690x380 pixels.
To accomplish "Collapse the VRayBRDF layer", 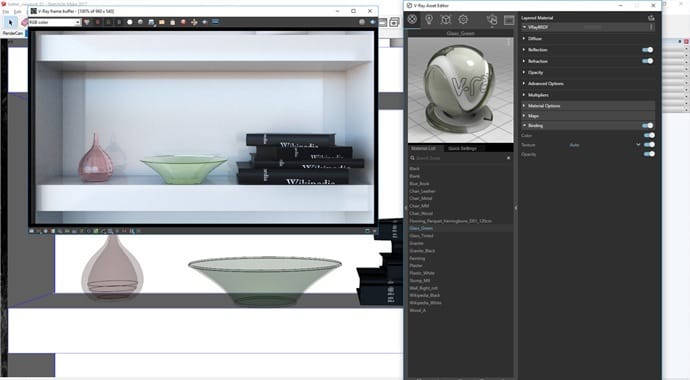I will (524, 27).
